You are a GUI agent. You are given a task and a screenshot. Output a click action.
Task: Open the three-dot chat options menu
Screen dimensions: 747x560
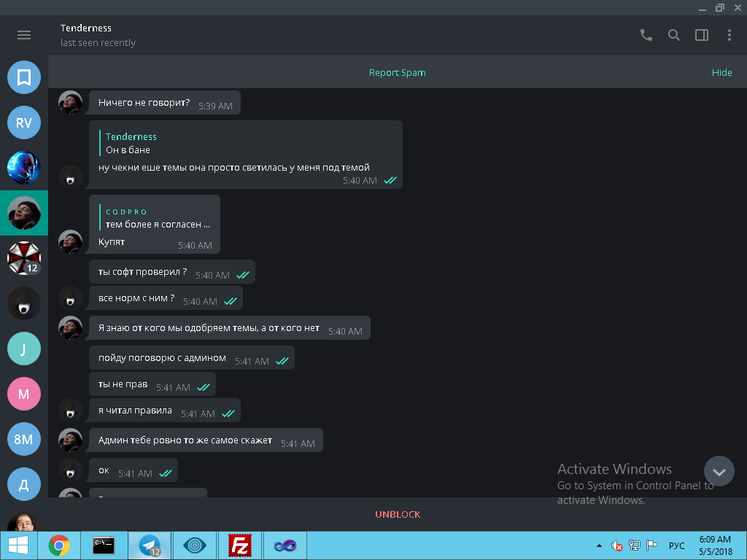(729, 35)
